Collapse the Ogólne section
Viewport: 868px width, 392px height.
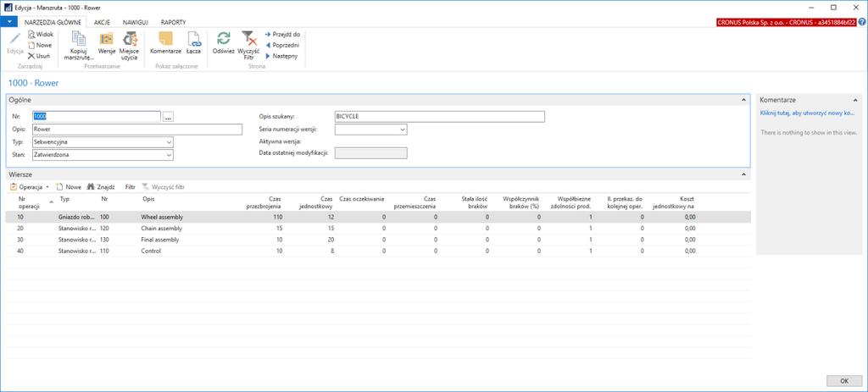click(x=743, y=100)
